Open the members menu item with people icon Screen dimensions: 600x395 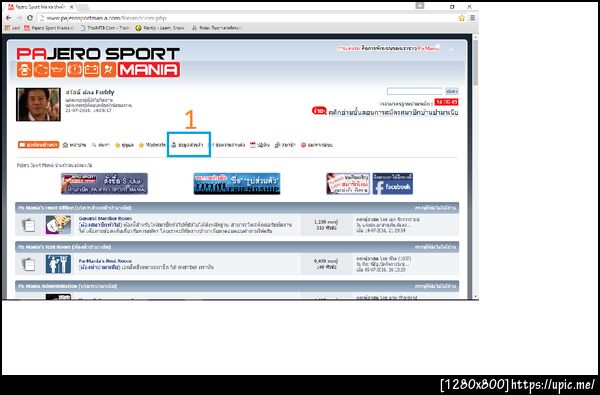click(x=285, y=145)
